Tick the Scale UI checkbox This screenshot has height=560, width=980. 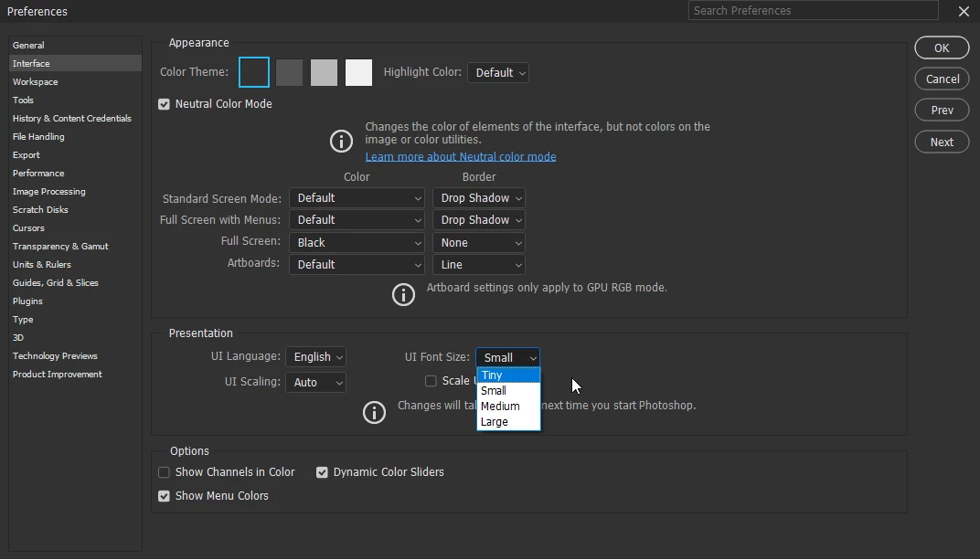click(431, 381)
